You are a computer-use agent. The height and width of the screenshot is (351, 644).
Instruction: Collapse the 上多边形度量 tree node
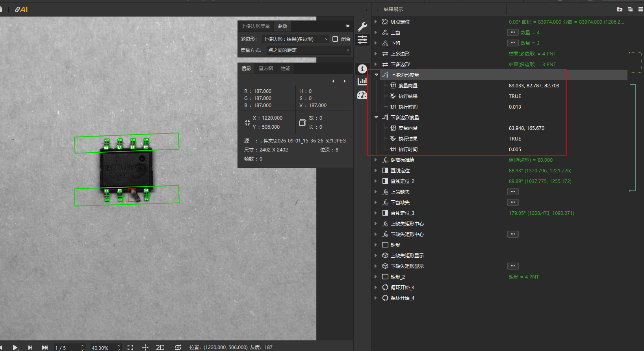coord(377,75)
